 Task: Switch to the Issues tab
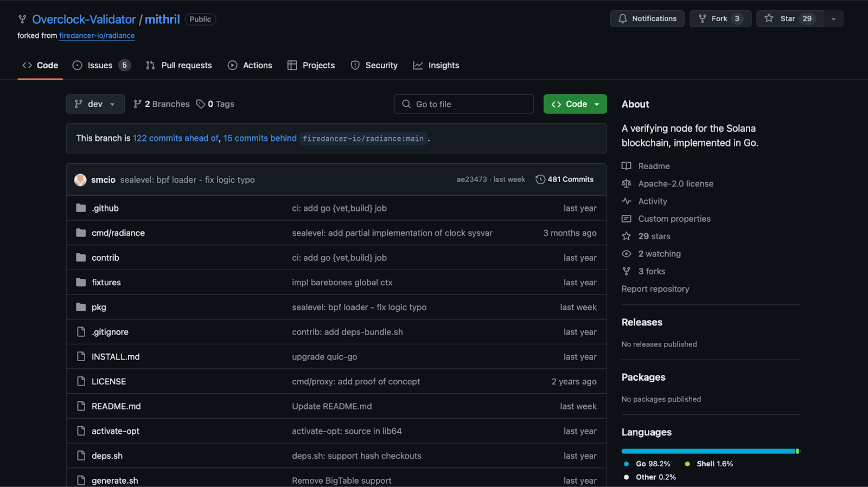pos(101,65)
